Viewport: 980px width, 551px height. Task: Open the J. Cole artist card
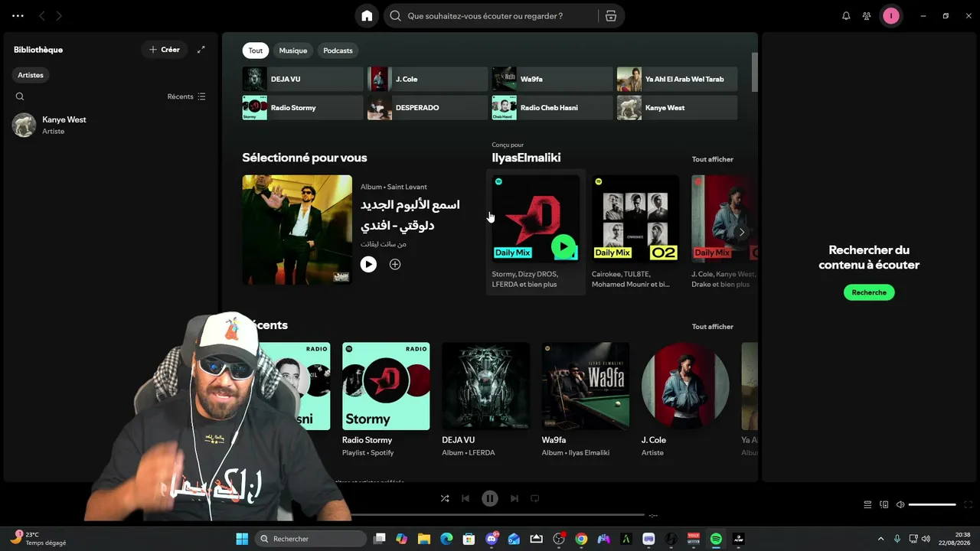pos(685,399)
